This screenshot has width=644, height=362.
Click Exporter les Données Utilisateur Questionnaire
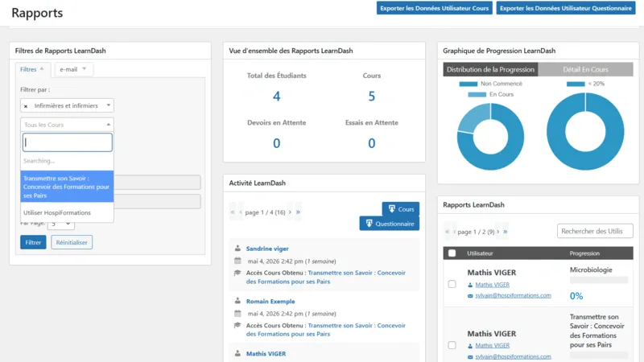coord(566,8)
